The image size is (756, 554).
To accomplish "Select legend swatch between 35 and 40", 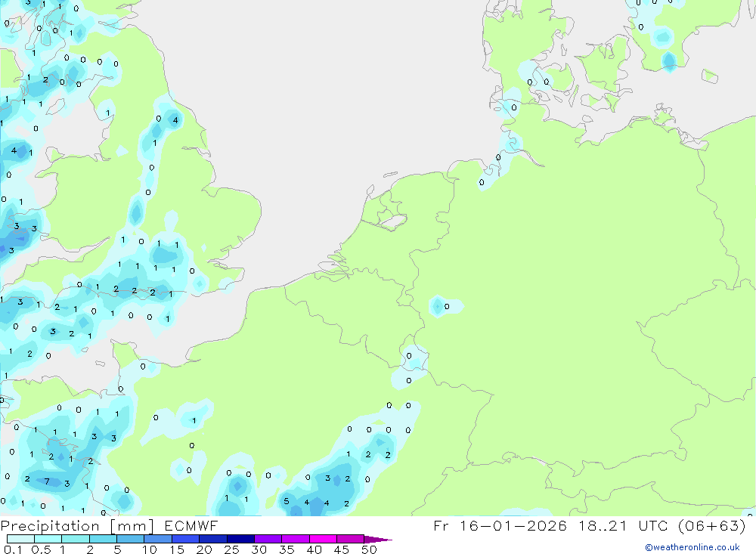I will pyautogui.click(x=296, y=539).
